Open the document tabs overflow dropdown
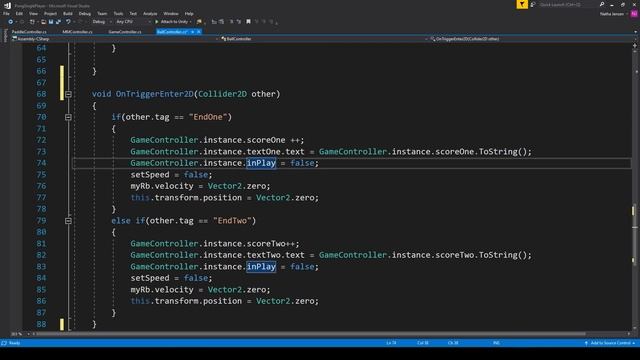The width and height of the screenshot is (640, 360). pyautogui.click(x=636, y=32)
